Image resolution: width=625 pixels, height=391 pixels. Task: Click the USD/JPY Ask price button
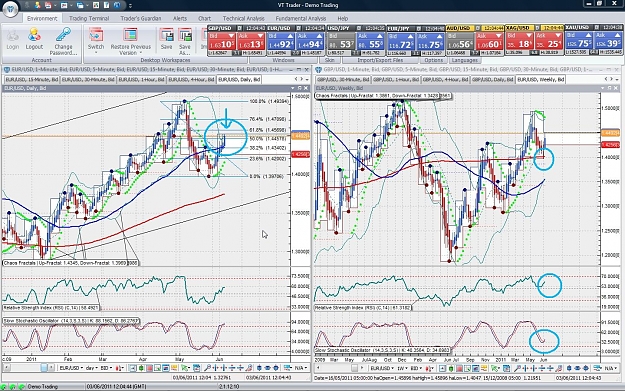point(371,41)
